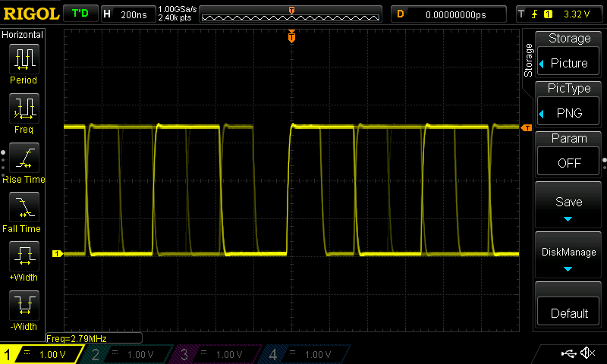Select the Freq measurement icon
Screen dimensions: 607x364
(24, 109)
